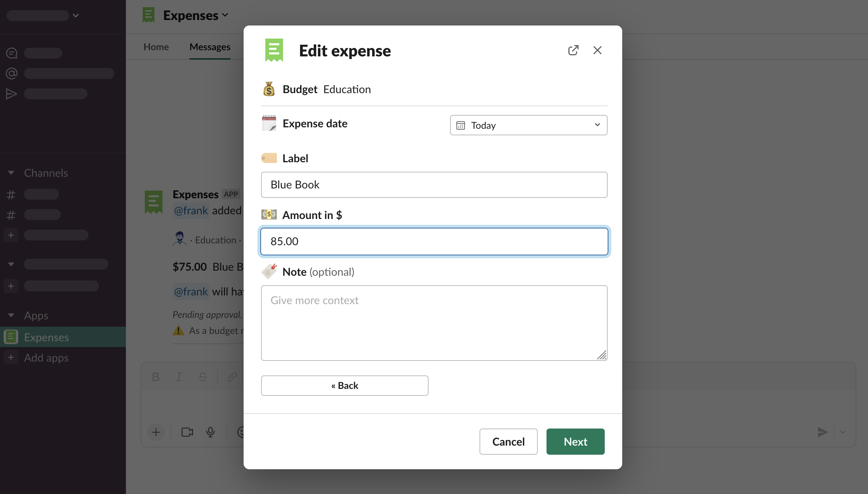The height and width of the screenshot is (494, 868).
Task: Toggle bold formatting in composer
Action: pyautogui.click(x=155, y=377)
